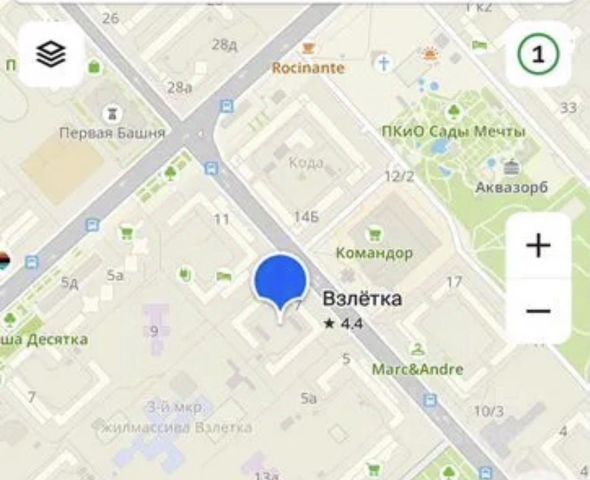590x480 pixels.
Task: Select the Marc&Andre clothing hanger icon
Action: tap(418, 349)
